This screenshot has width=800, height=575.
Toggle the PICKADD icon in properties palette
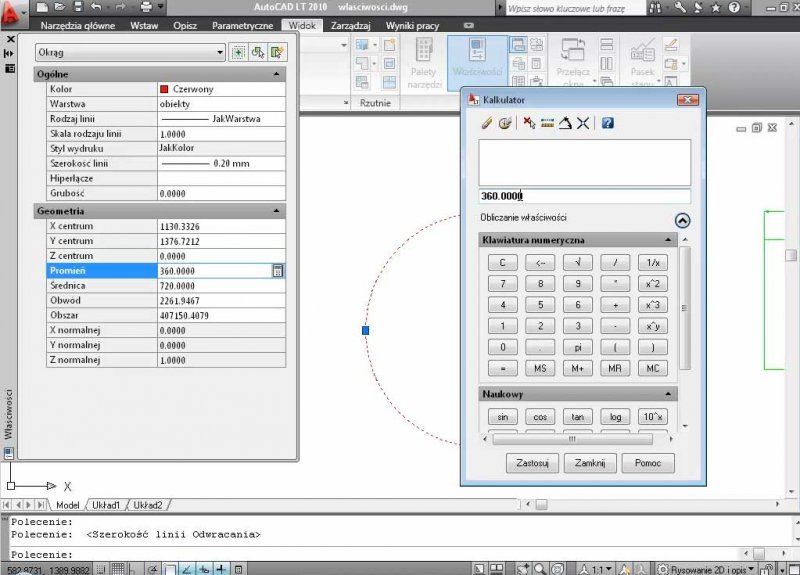239,52
